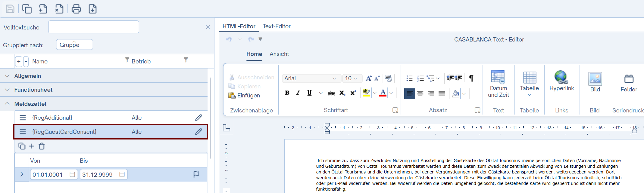
Task: Click drag handle of {RegGuestCardConsent} row
Action: point(23,132)
